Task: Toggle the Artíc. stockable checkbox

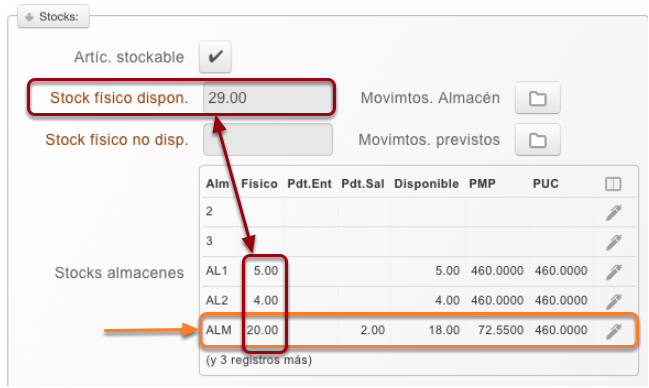Action: coord(215,57)
